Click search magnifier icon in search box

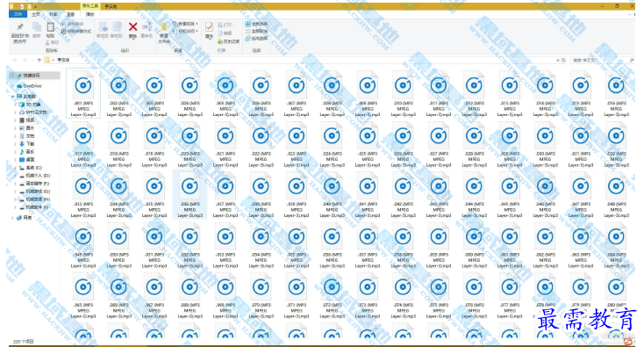(632, 60)
